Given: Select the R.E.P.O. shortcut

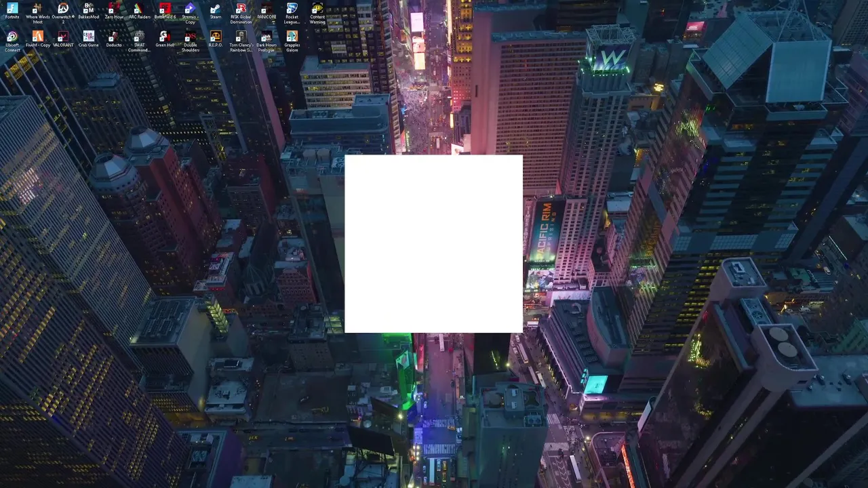Looking at the screenshot, I should (216, 39).
